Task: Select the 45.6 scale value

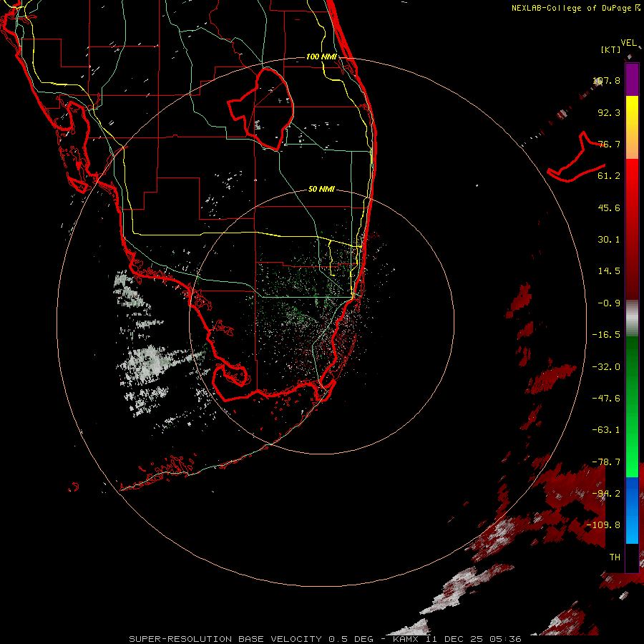Action: [609, 208]
